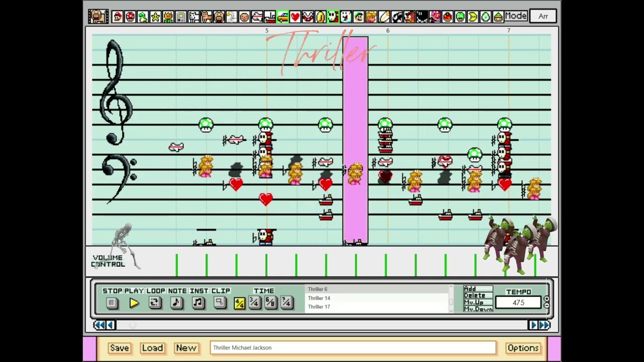
Task: Step forward one measure with single-right arrow
Action: (533, 325)
